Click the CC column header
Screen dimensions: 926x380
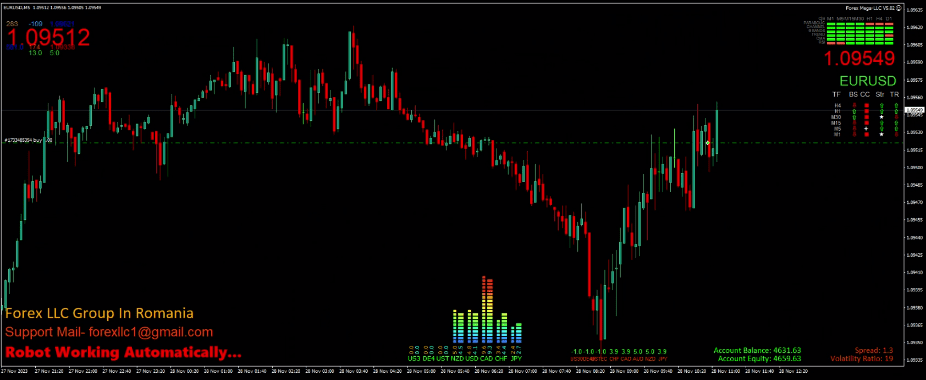coord(865,94)
